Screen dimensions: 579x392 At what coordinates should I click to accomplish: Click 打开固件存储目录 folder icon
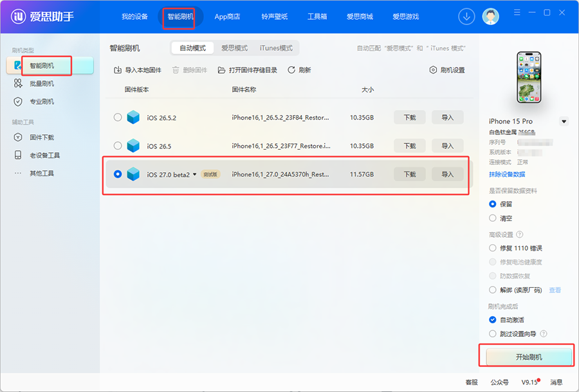(221, 70)
